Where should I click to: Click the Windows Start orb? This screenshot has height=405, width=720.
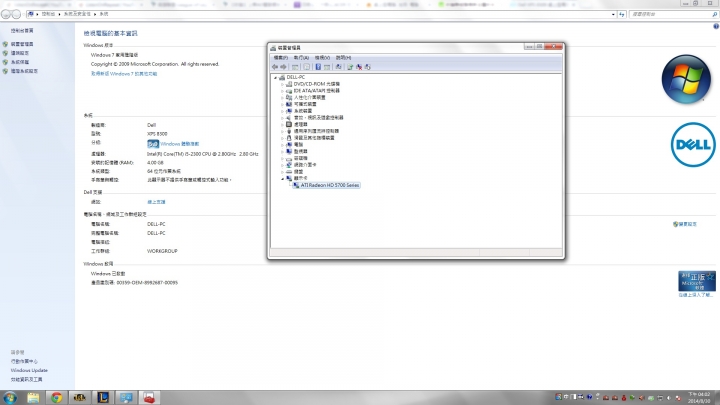10,398
